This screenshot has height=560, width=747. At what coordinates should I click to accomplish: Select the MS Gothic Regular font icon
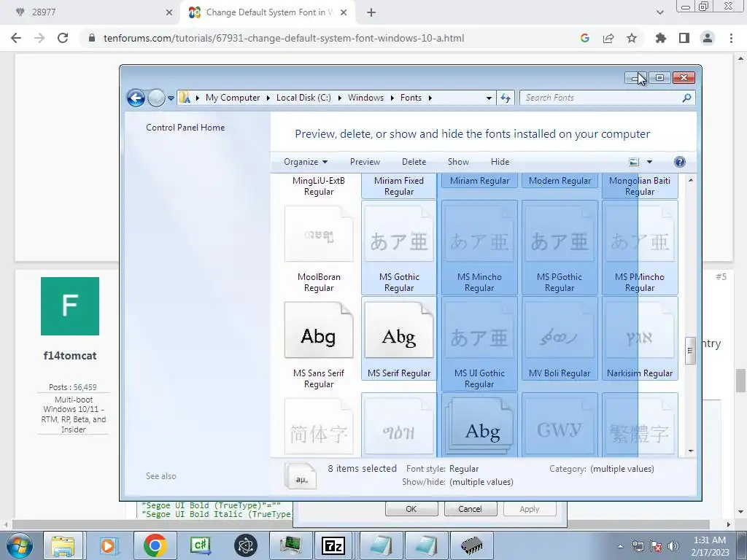399,234
